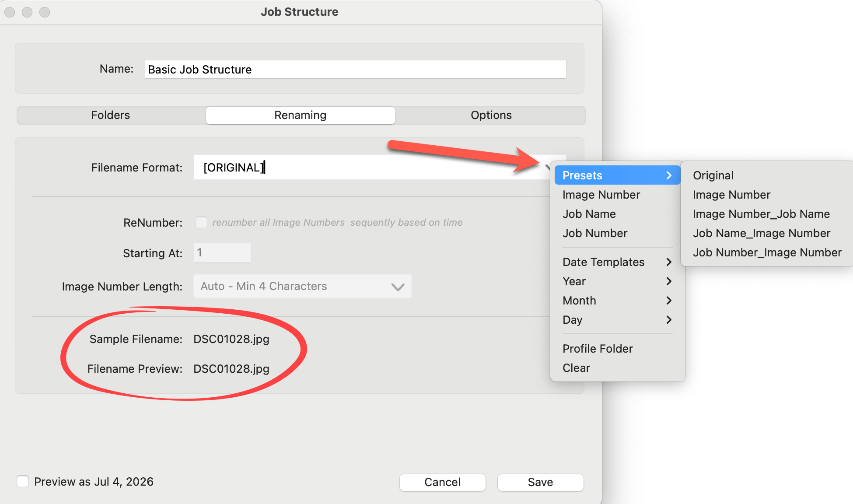
Task: Open the Date Templates submenu chevron
Action: [668, 262]
